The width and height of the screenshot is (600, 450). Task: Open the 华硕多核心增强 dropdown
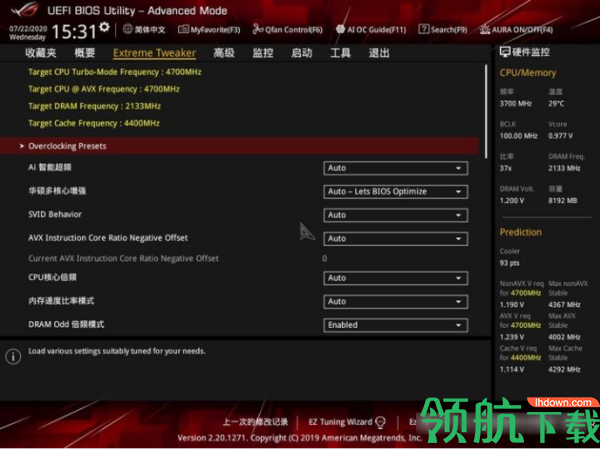coord(395,192)
